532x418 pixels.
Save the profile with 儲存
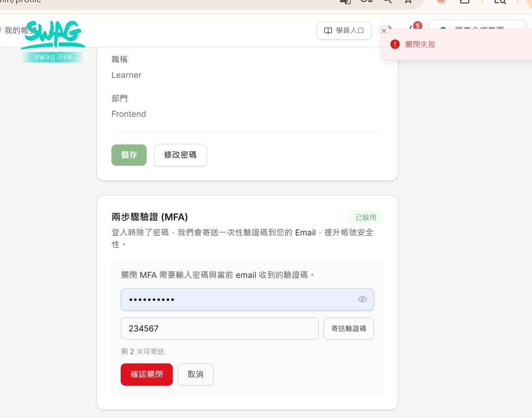[129, 155]
